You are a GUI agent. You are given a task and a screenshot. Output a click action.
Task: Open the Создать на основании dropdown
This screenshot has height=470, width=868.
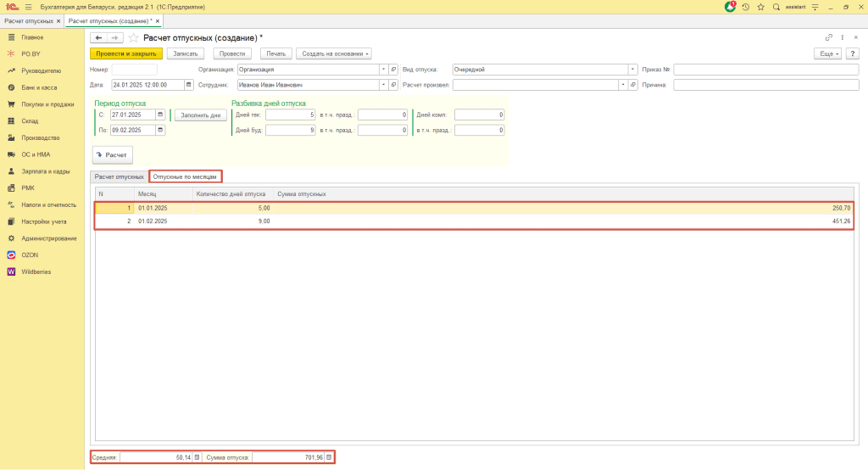tap(334, 53)
